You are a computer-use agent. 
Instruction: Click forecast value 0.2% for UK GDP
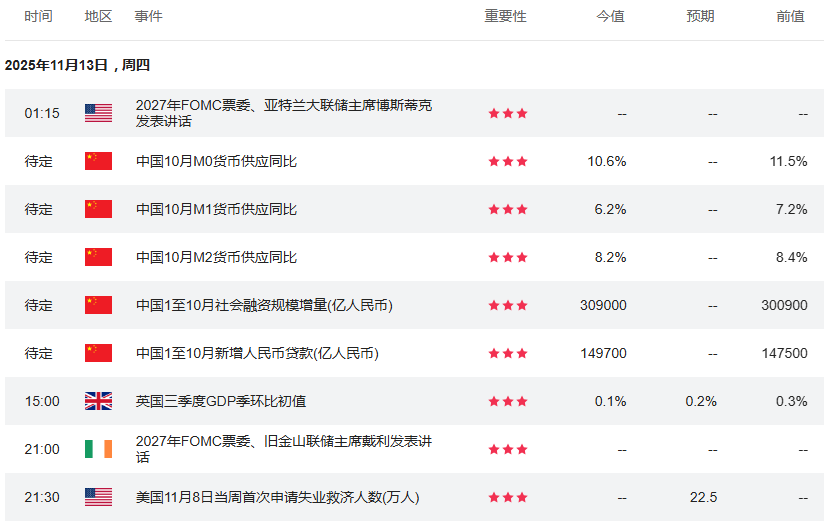coord(701,402)
